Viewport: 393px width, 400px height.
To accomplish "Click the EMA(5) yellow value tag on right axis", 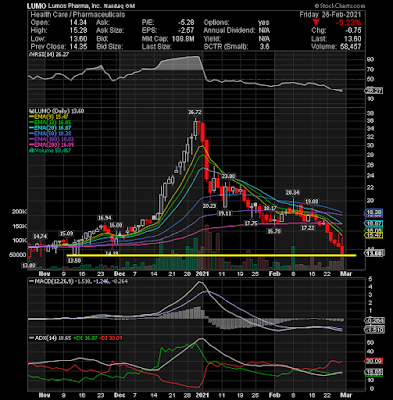I will click(374, 235).
